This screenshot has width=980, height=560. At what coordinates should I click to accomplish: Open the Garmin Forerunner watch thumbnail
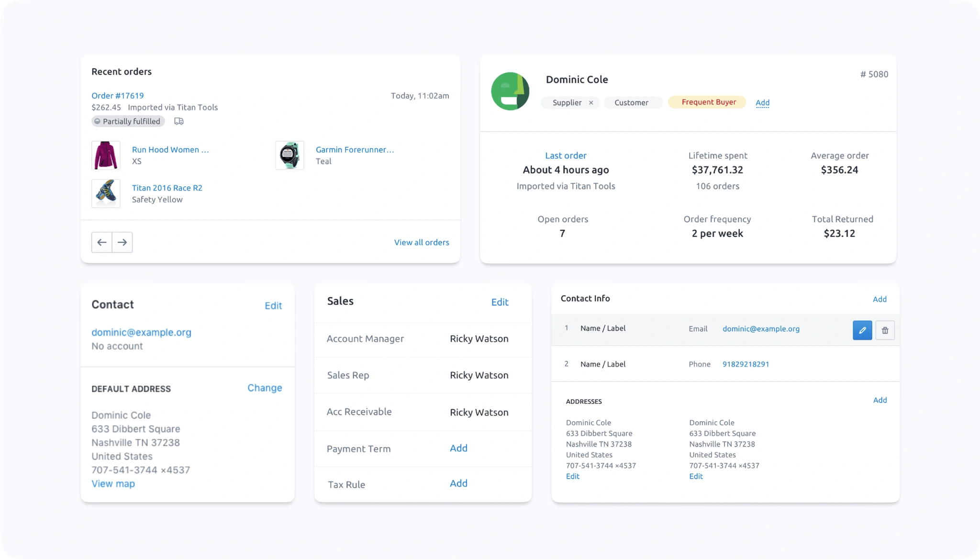(290, 156)
